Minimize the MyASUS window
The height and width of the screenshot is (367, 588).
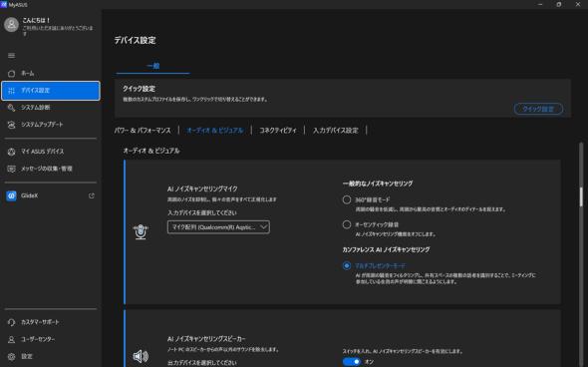540,5
